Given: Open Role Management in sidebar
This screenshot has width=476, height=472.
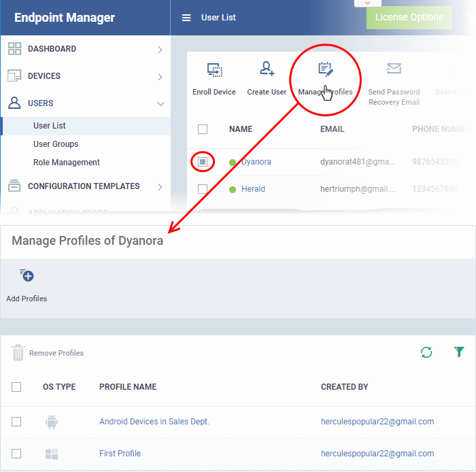Looking at the screenshot, I should coord(67,163).
